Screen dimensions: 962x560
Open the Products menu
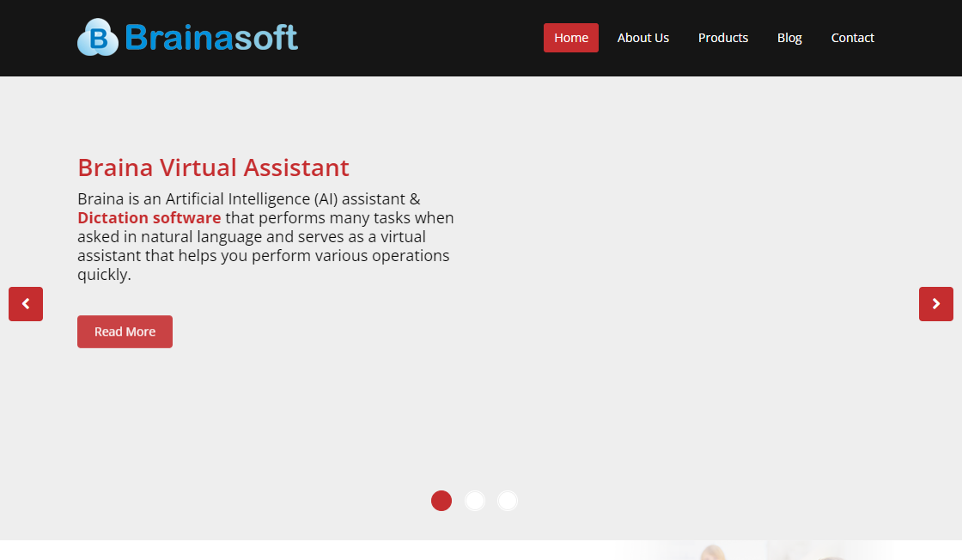(x=722, y=38)
